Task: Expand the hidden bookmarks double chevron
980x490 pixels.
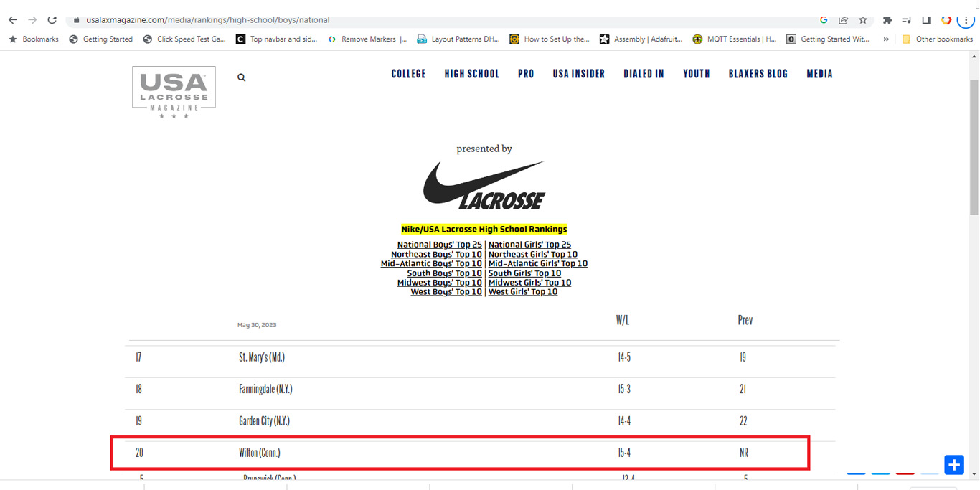Action: pyautogui.click(x=886, y=39)
